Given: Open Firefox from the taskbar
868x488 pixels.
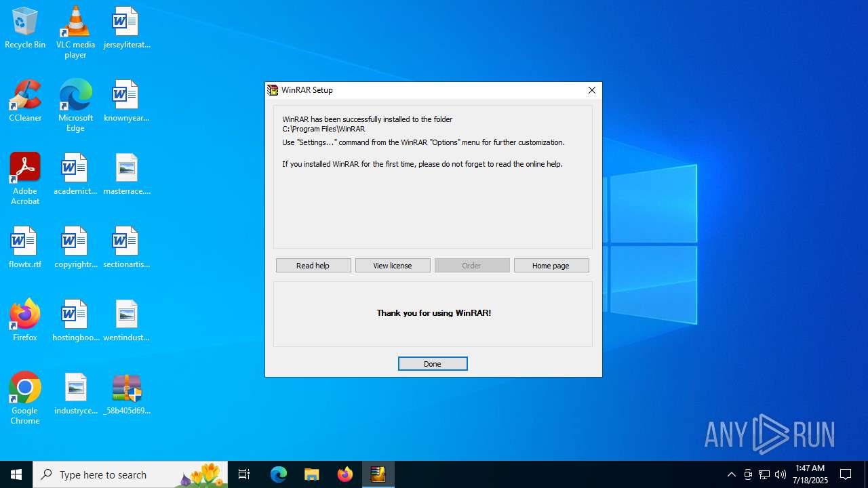Looking at the screenshot, I should tap(345, 474).
